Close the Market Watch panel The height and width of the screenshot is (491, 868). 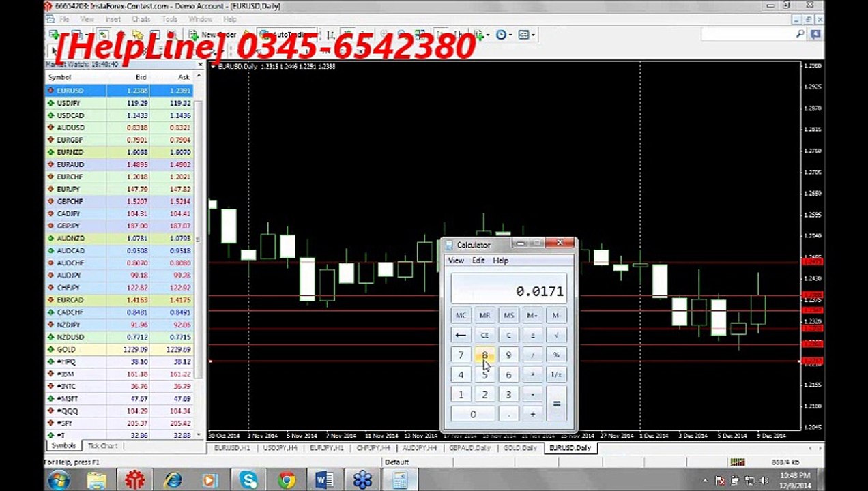point(200,65)
